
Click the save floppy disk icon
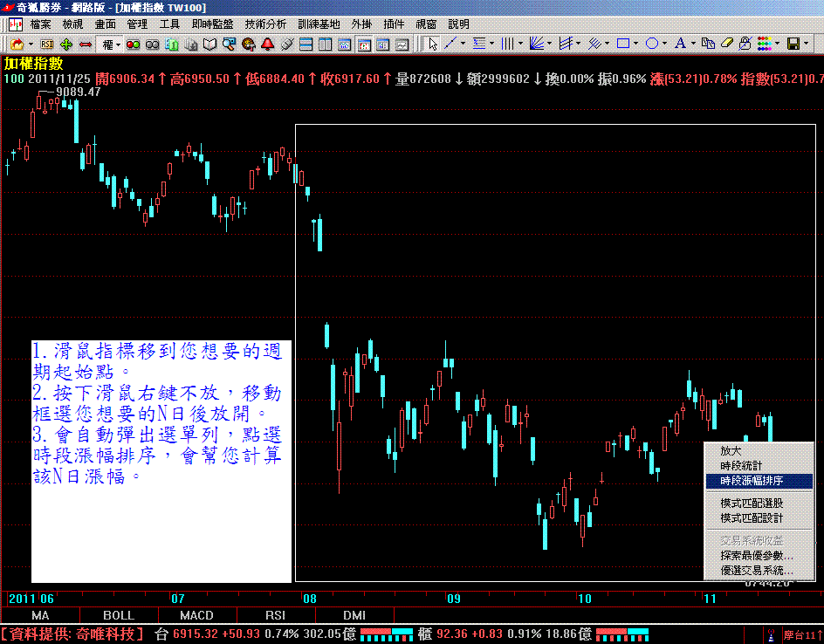(x=793, y=44)
